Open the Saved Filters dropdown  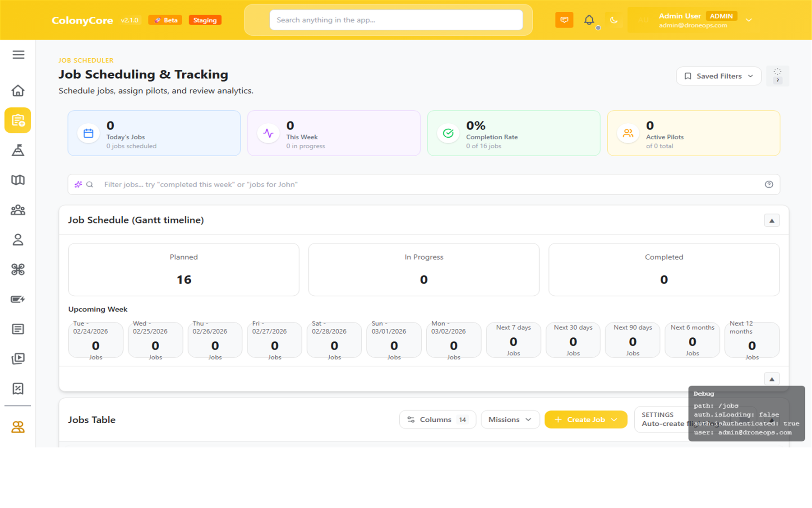click(718, 76)
